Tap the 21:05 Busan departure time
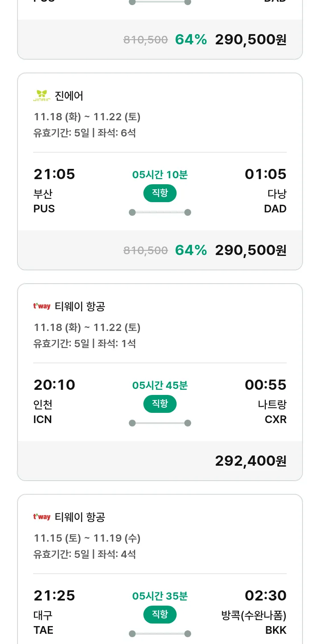This screenshot has width=320, height=644. point(54,174)
